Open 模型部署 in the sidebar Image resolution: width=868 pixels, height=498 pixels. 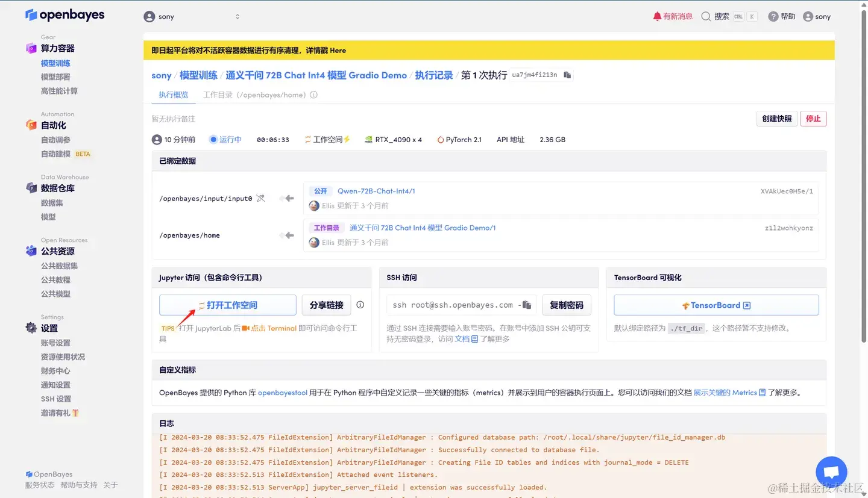point(55,77)
